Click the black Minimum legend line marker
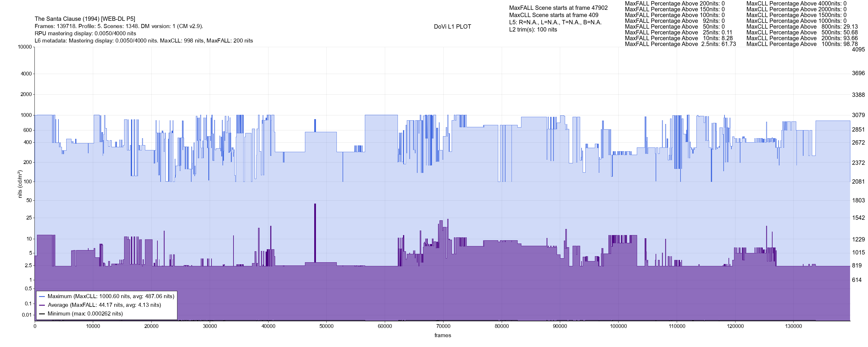This screenshot has width=868, height=347. pos(42,314)
